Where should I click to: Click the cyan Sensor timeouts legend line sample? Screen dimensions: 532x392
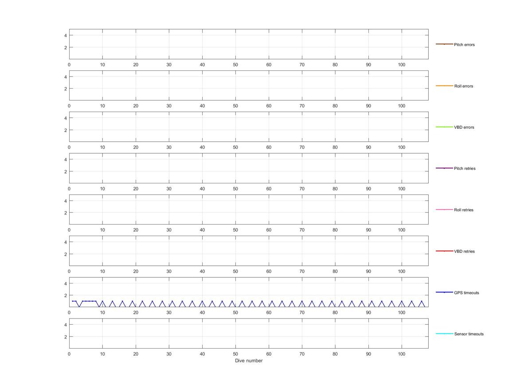click(x=444, y=334)
